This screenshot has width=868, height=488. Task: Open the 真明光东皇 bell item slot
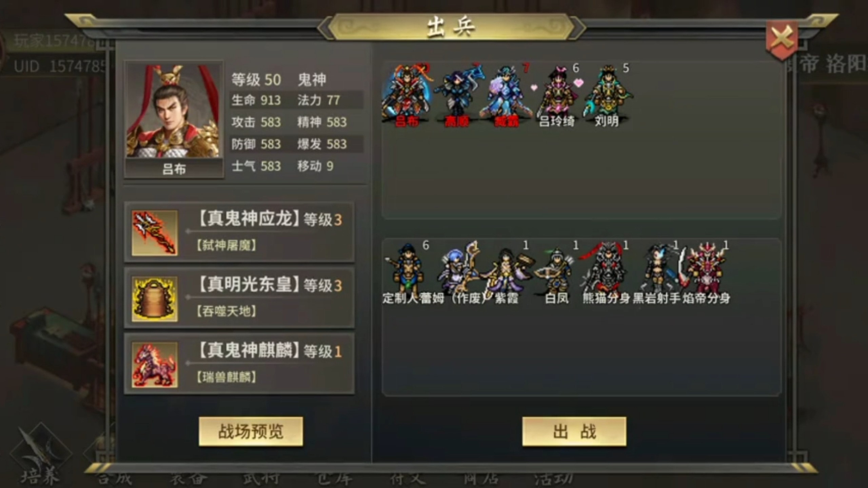point(239,298)
